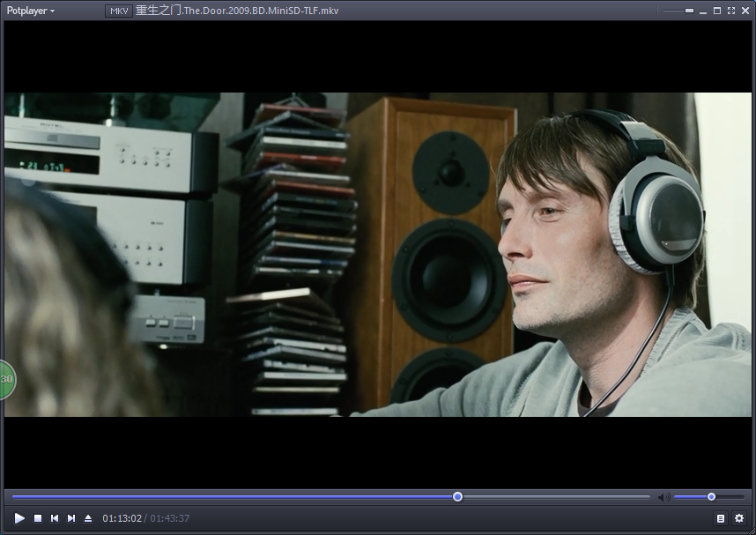Screen dimensions: 756x535
Task: Skip to the previous file
Action: click(55, 518)
